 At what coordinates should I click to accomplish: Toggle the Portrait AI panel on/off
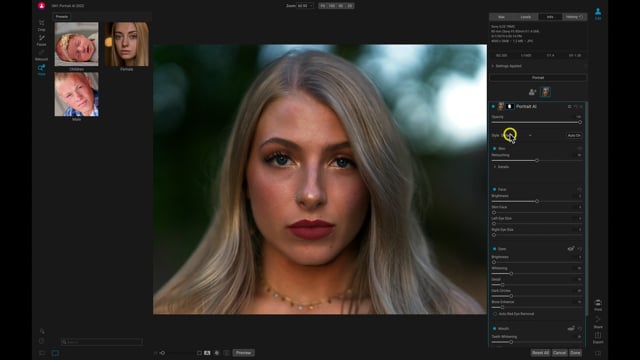coord(493,107)
